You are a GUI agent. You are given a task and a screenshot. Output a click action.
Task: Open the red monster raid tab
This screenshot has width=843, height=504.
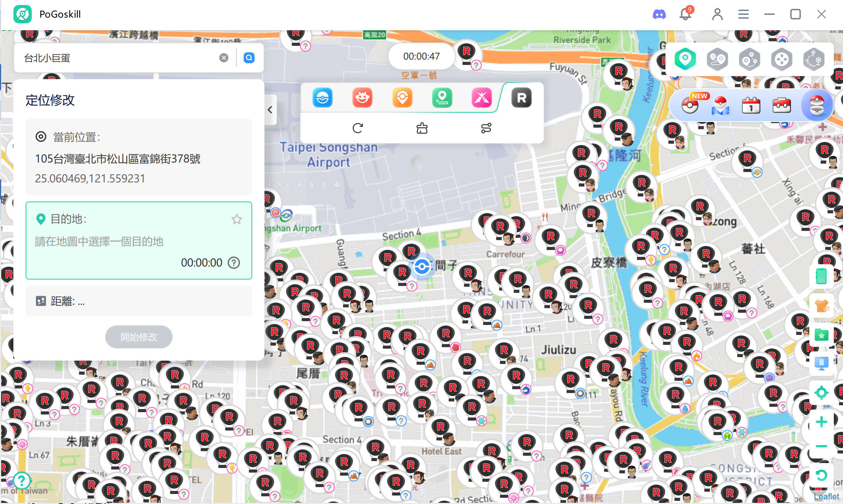pyautogui.click(x=362, y=98)
